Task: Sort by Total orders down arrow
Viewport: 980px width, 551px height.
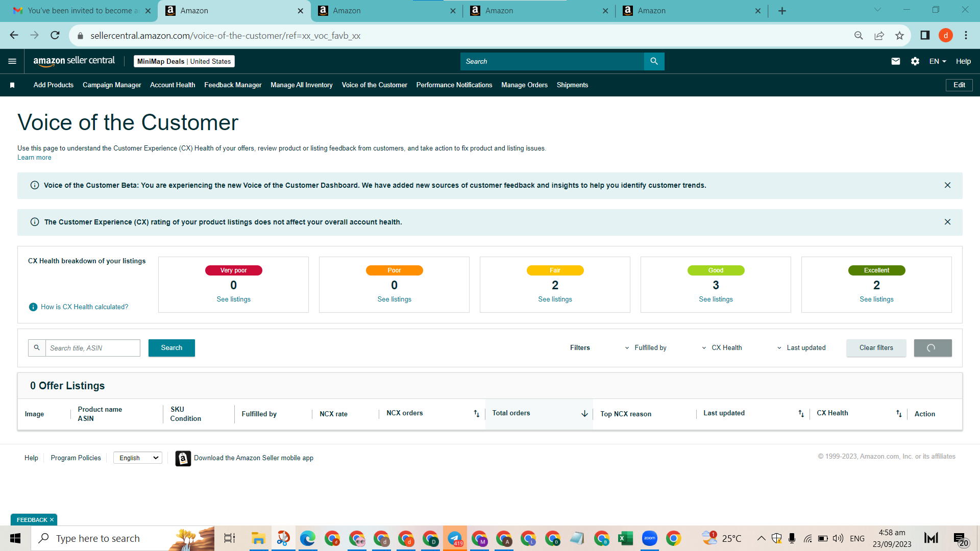Action: [584, 414]
